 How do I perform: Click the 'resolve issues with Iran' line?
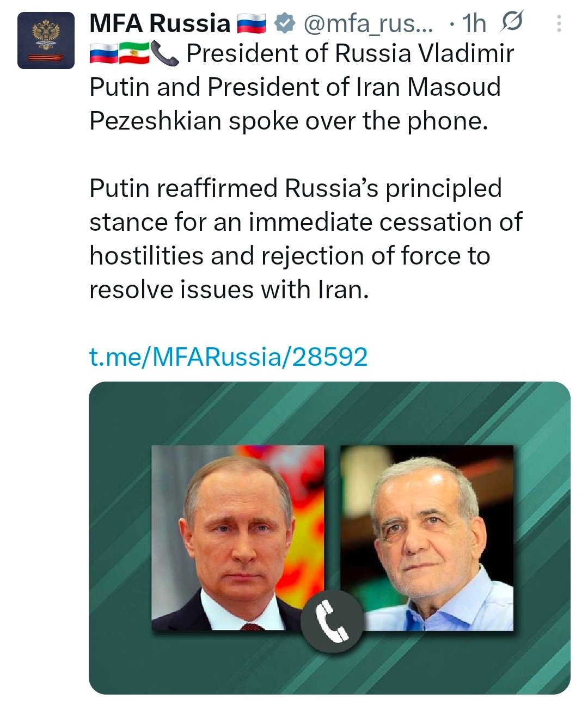(229, 290)
